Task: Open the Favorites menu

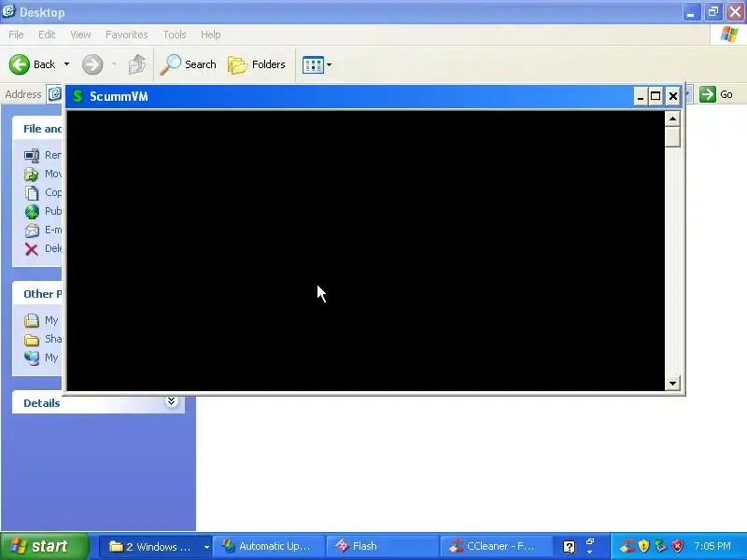Action: pyautogui.click(x=127, y=35)
